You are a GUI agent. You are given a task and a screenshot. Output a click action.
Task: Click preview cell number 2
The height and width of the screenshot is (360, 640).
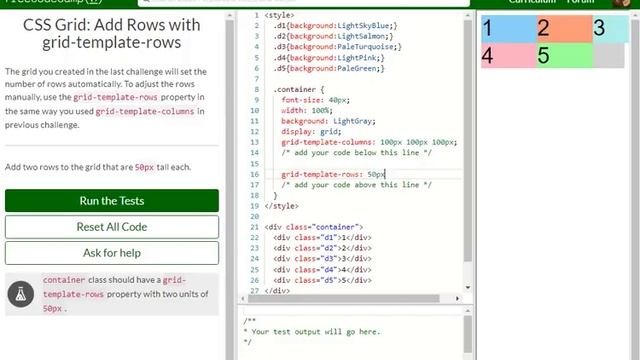tap(564, 29)
